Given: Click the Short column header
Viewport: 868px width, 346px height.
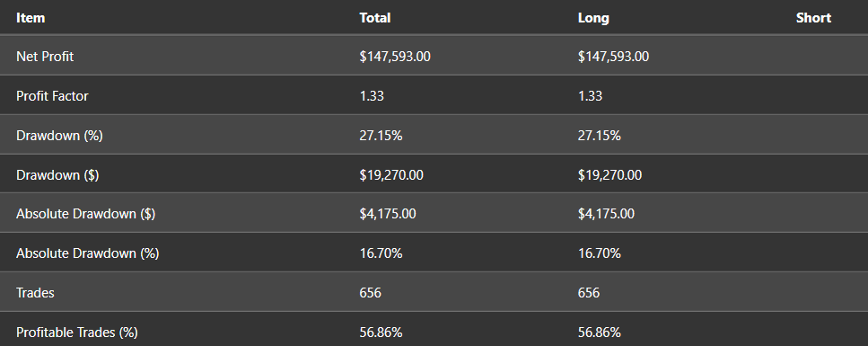Looking at the screenshot, I should [x=813, y=18].
